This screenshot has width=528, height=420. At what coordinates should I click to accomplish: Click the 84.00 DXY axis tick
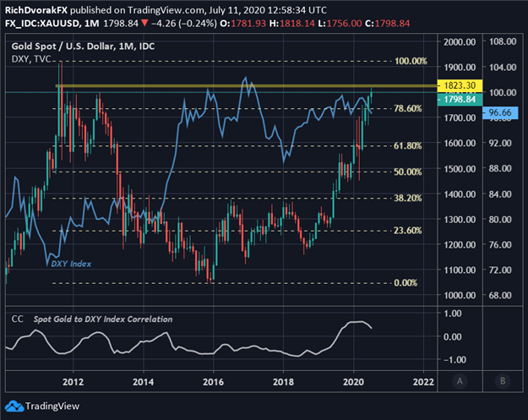500,194
